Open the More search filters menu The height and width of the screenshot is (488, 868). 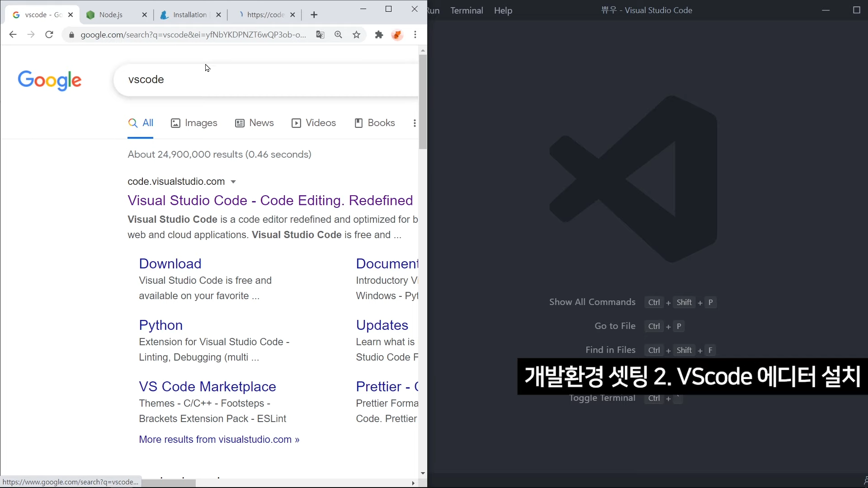click(x=414, y=123)
